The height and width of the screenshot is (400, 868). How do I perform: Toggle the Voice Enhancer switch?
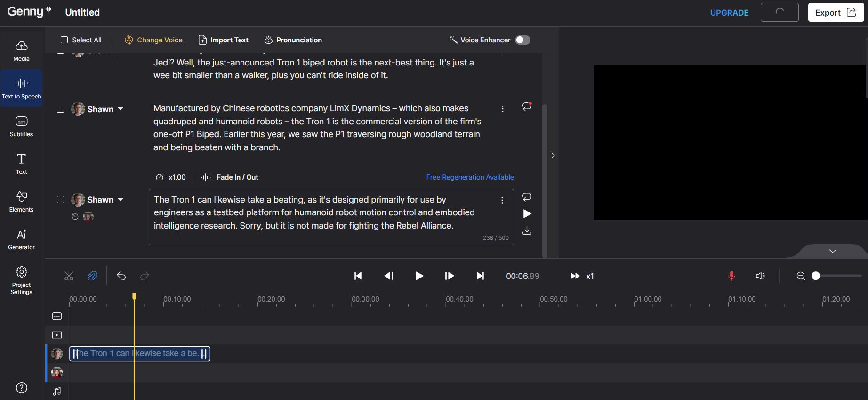pos(522,40)
